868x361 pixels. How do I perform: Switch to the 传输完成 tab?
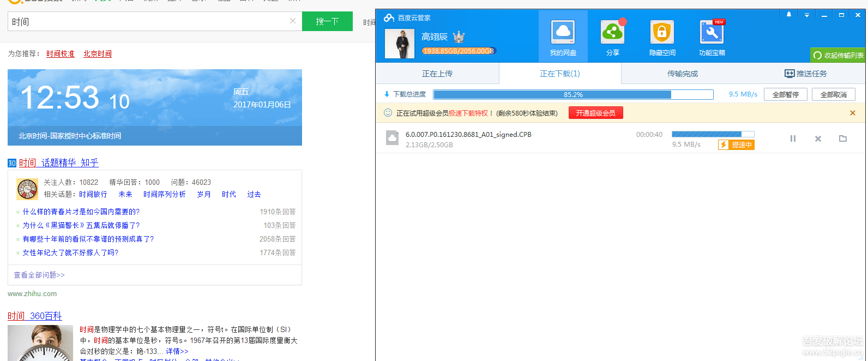[x=683, y=74]
